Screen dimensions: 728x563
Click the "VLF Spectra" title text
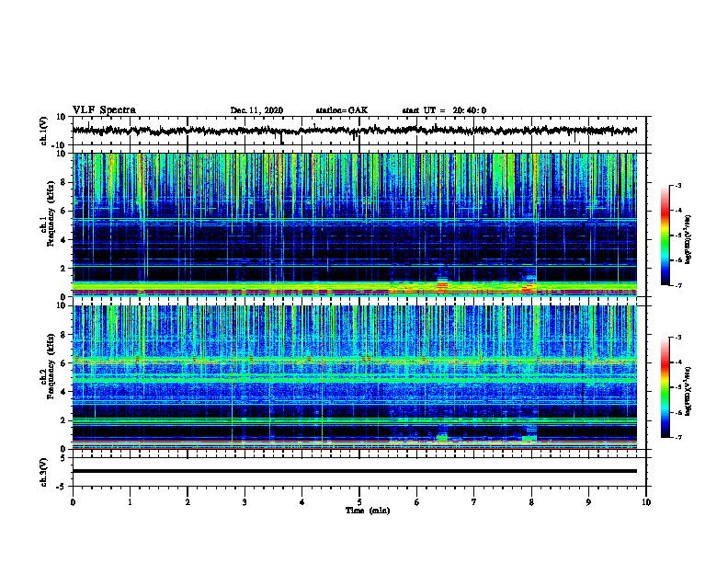tap(104, 110)
